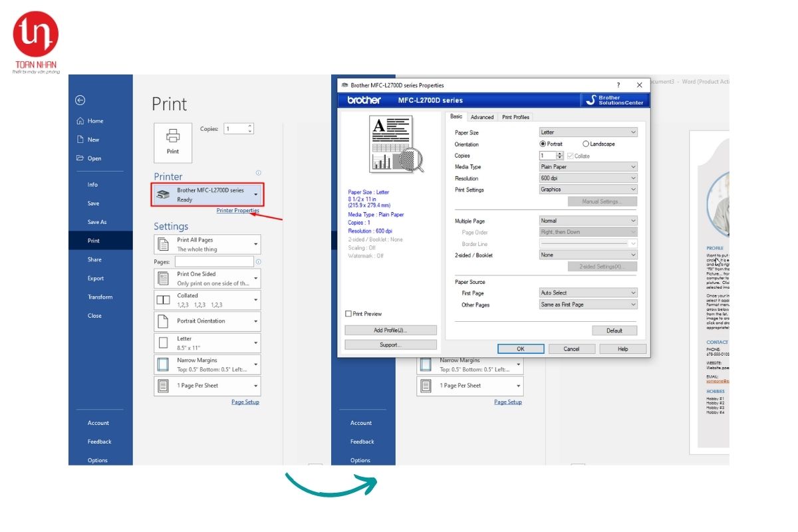Switch to the Advanced tab
The width and height of the screenshot is (798, 532).
[482, 117]
